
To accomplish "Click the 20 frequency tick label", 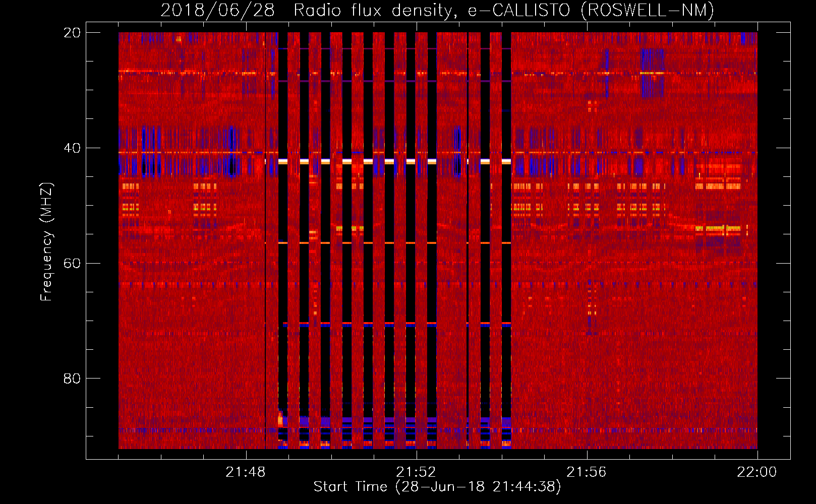I will click(x=72, y=33).
